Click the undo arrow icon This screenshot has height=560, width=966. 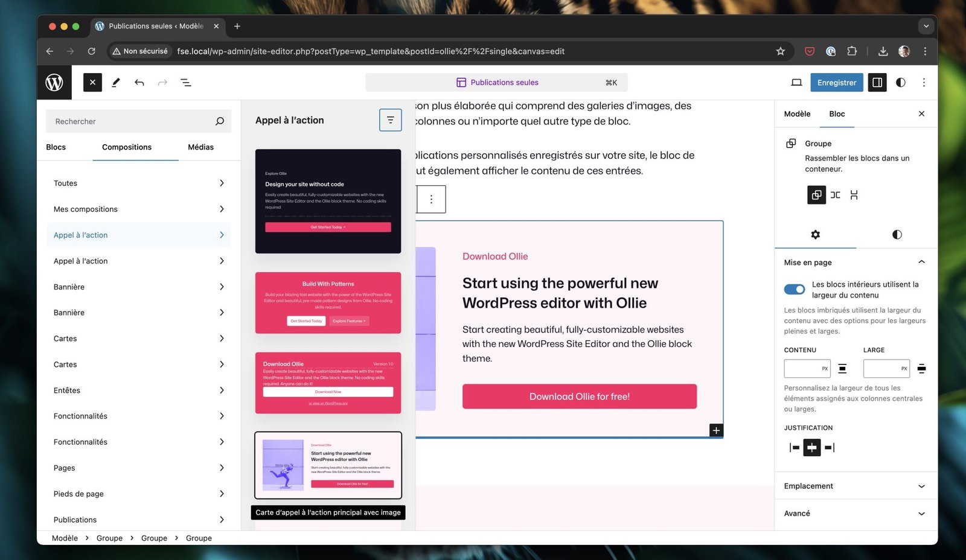coord(139,82)
